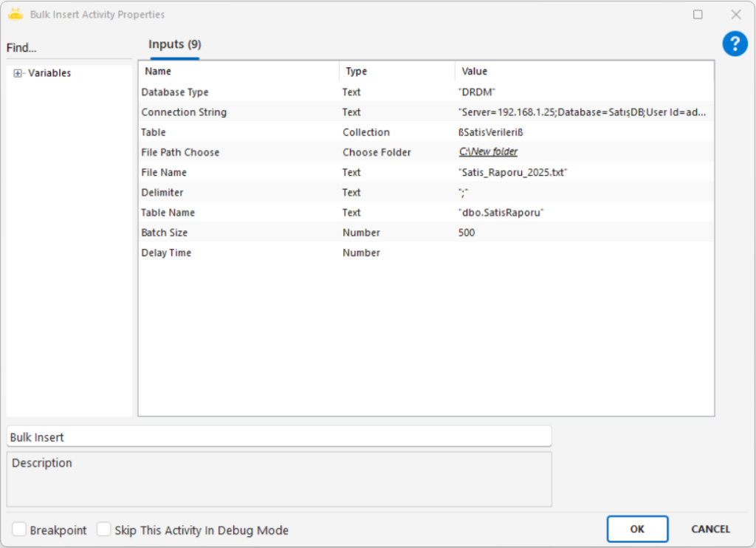Click the empty Delay Time value cell

pos(583,253)
